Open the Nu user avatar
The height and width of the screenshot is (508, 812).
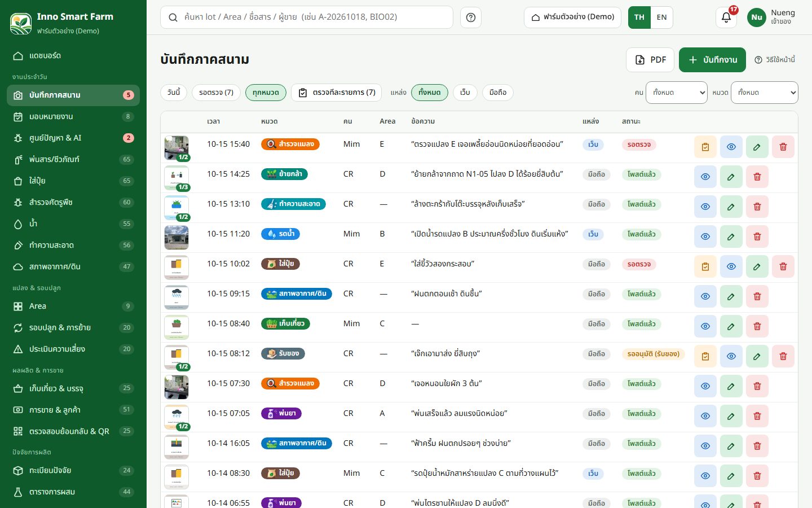pos(757,17)
